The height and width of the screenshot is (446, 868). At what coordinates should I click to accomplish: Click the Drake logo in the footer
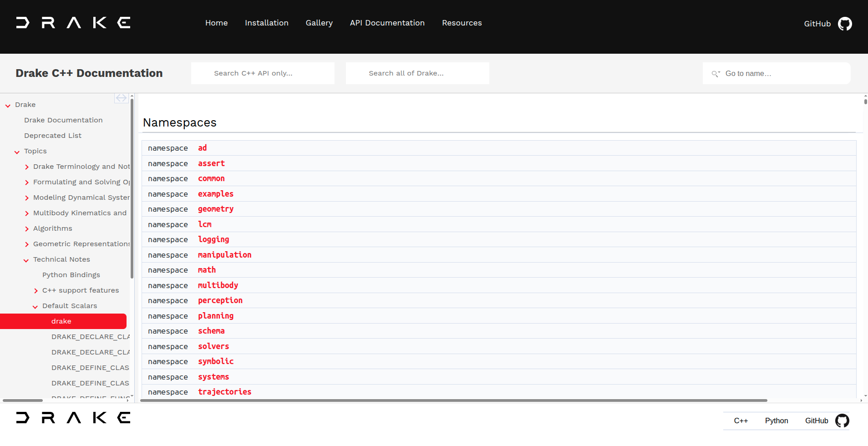click(73, 418)
